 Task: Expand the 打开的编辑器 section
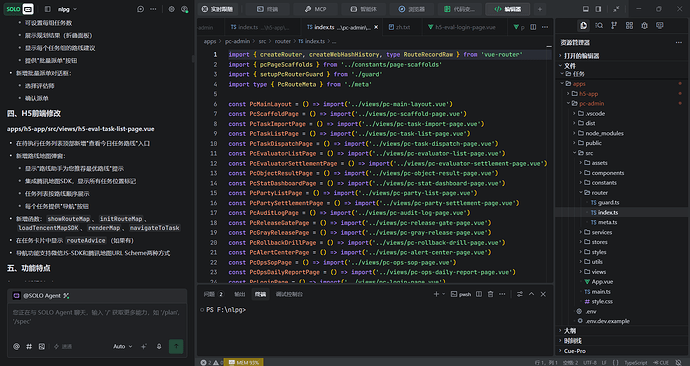pos(621,56)
